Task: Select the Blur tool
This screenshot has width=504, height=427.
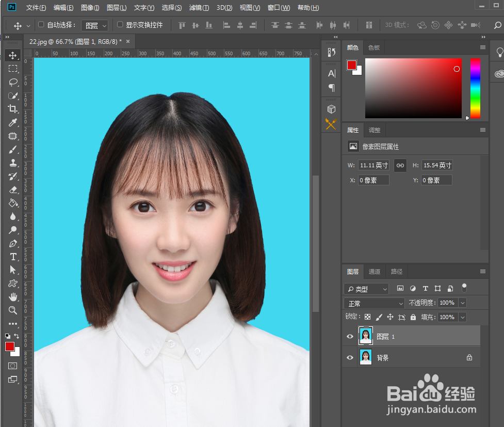Action: coord(13,216)
